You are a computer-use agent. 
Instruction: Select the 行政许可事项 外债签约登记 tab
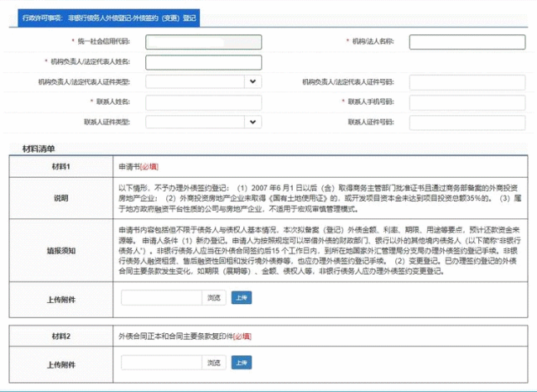pos(109,18)
